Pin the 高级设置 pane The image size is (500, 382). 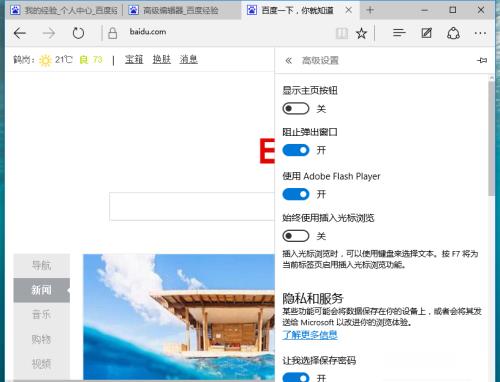(x=482, y=60)
